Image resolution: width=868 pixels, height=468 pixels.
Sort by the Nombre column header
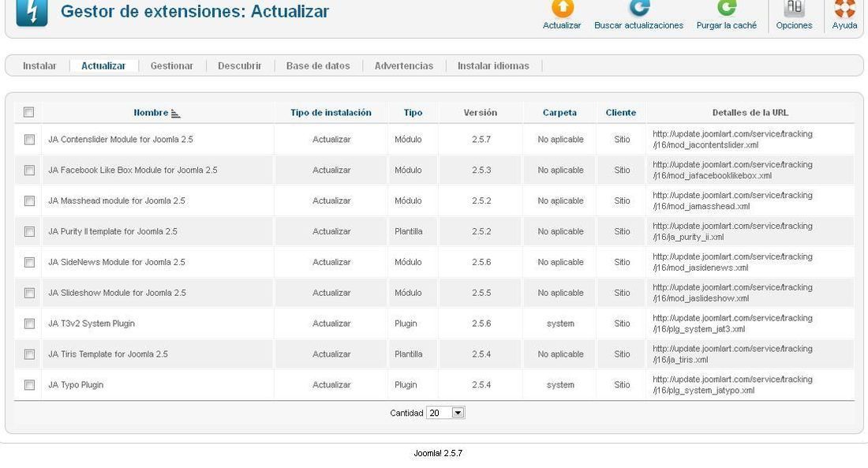(x=152, y=112)
